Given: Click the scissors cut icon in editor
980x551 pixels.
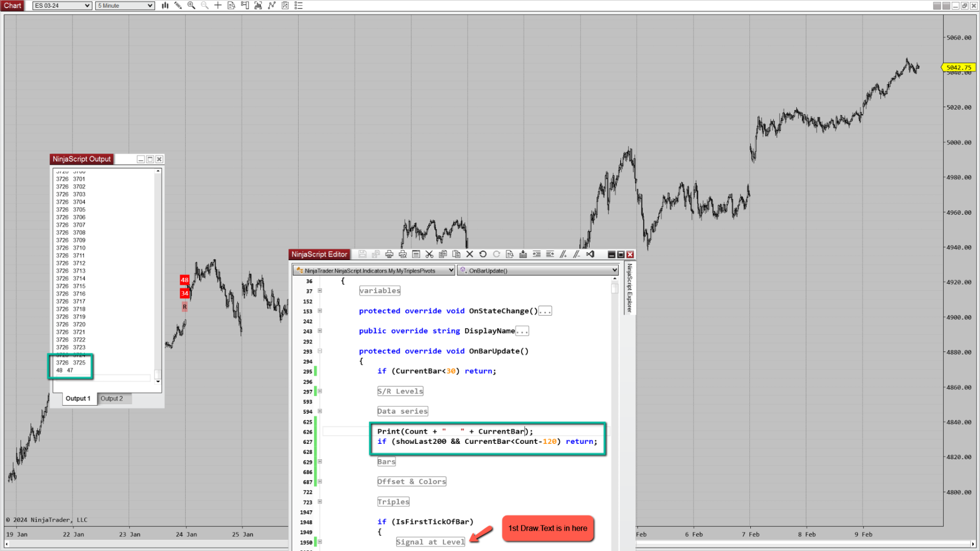Looking at the screenshot, I should [x=429, y=254].
